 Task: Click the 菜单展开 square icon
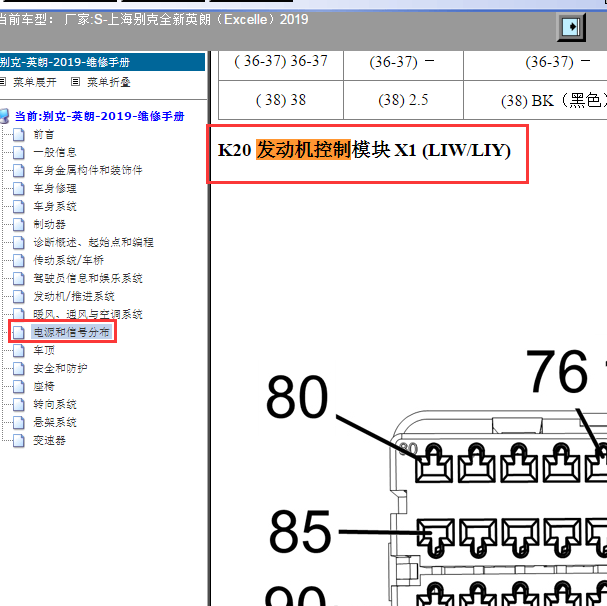2,82
